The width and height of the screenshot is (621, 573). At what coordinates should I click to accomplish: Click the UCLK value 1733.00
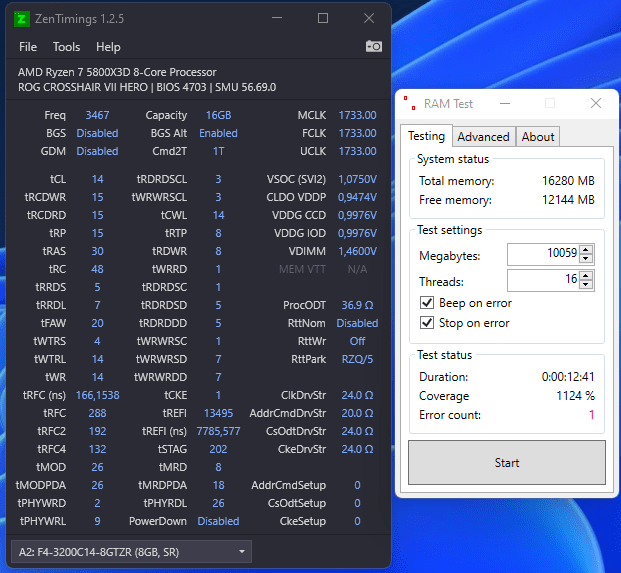tap(357, 151)
